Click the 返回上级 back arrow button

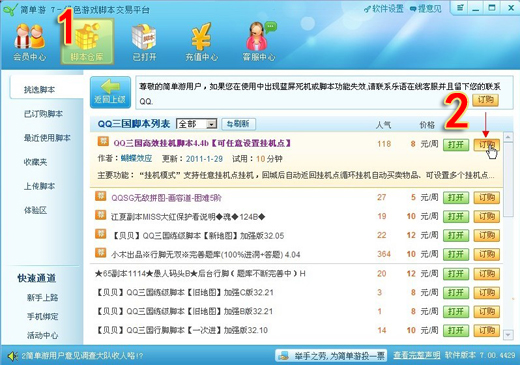pyautogui.click(x=110, y=92)
